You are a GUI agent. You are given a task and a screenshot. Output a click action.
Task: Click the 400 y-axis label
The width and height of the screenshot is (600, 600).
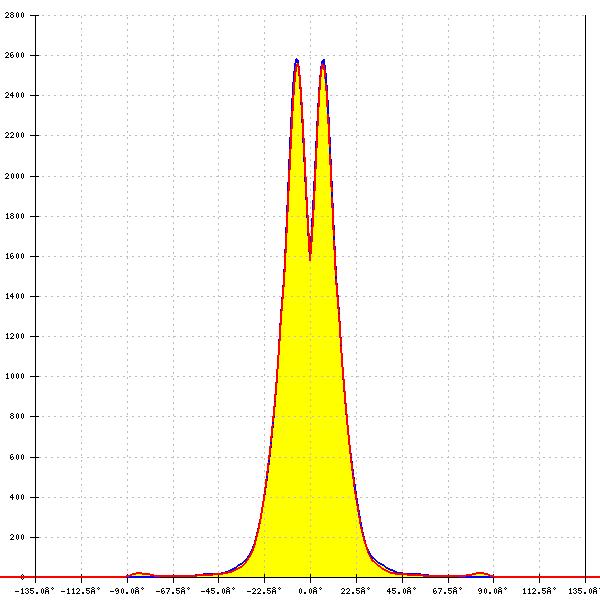(x=17, y=497)
